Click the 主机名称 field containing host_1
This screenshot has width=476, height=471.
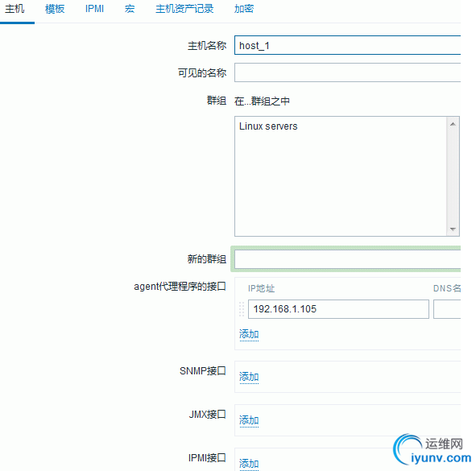347,45
